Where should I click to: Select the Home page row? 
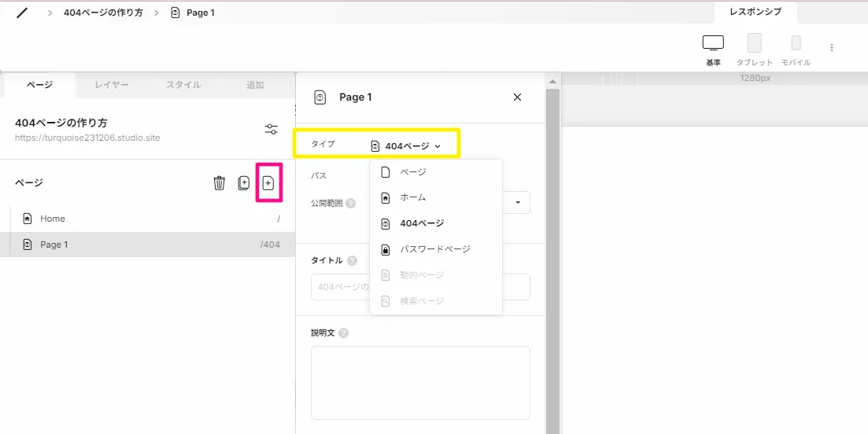point(148,219)
